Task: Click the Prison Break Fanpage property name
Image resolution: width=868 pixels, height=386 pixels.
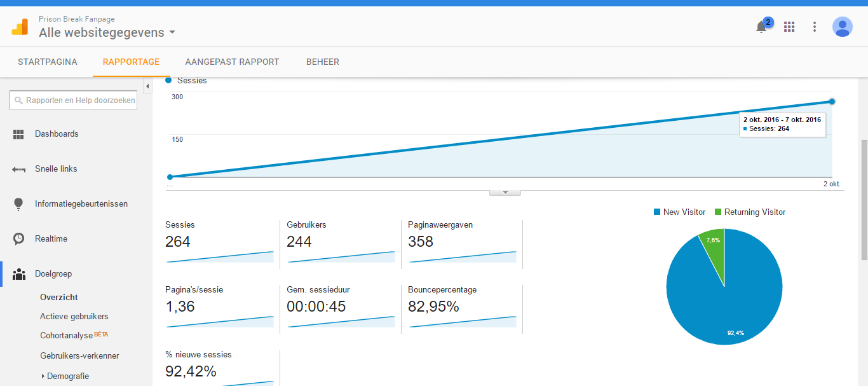Action: 77,19
